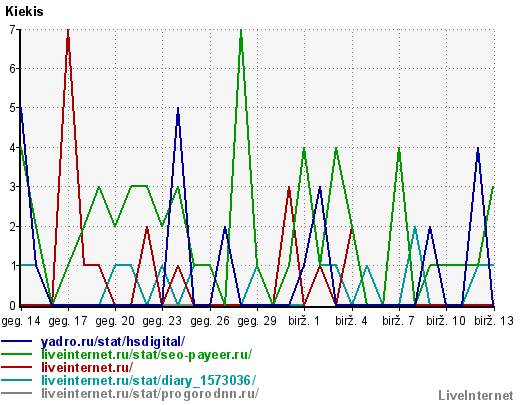The height and width of the screenshot is (405, 520).
Task: Click the 'geg. 29' x-axis date label
Action: pyautogui.click(x=257, y=321)
